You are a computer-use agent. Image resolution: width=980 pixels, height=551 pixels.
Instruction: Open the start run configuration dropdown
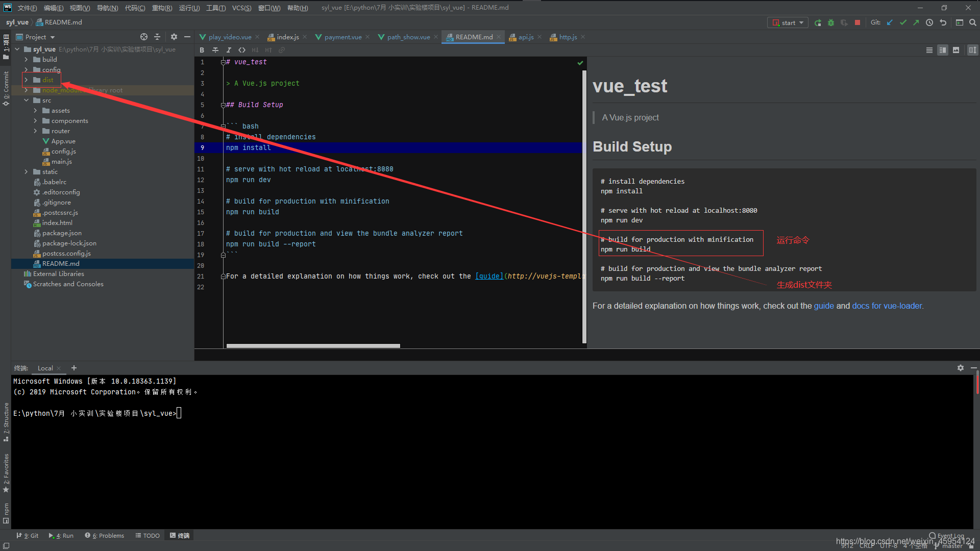coord(788,22)
